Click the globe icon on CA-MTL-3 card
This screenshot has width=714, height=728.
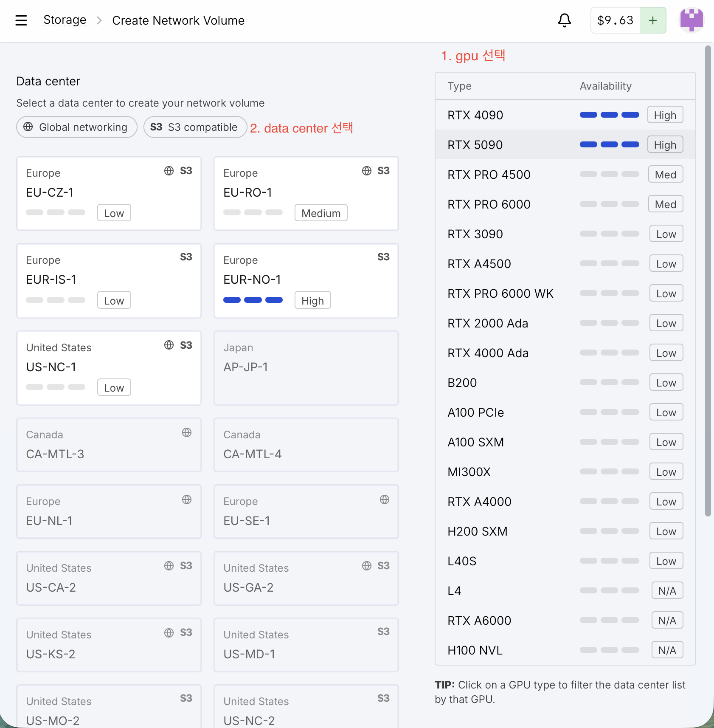[x=187, y=432]
